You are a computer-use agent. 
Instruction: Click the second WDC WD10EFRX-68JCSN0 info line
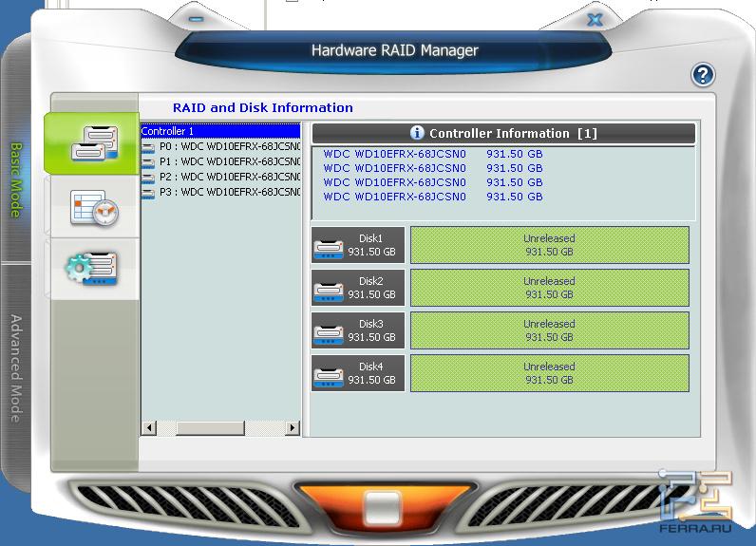click(433, 168)
